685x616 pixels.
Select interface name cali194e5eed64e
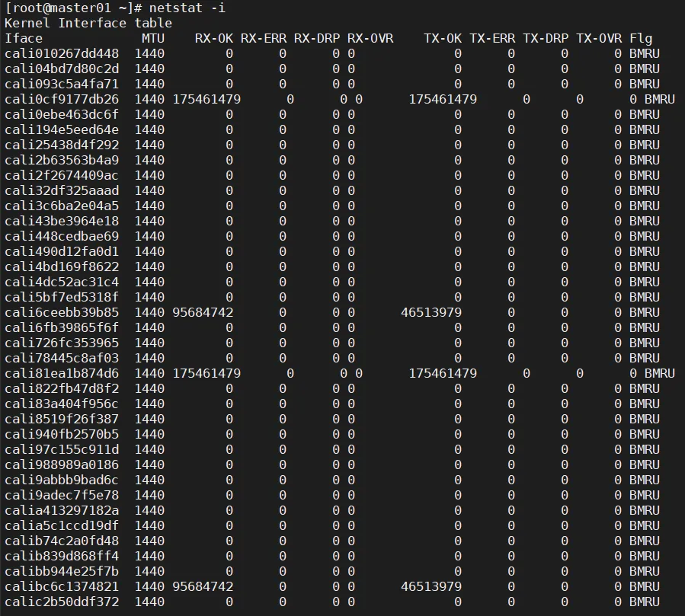(x=62, y=130)
